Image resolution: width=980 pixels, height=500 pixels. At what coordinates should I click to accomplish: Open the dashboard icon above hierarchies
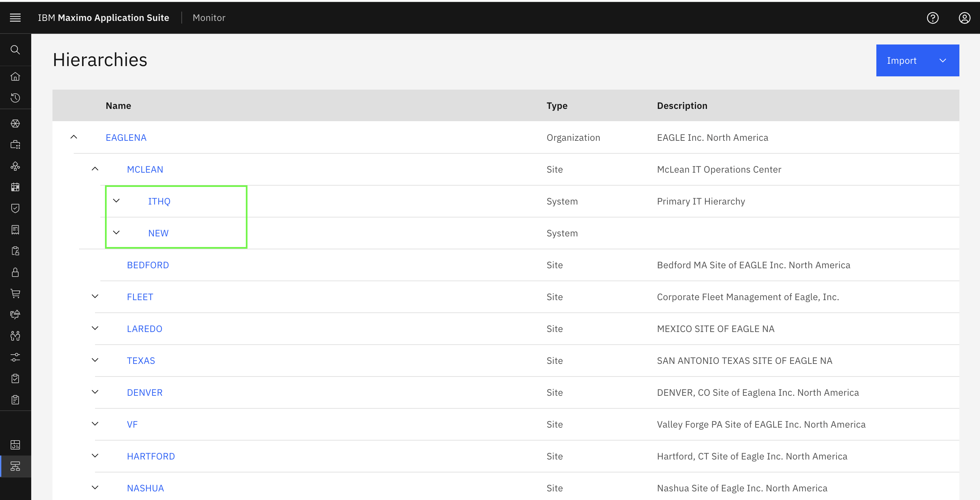pyautogui.click(x=15, y=445)
